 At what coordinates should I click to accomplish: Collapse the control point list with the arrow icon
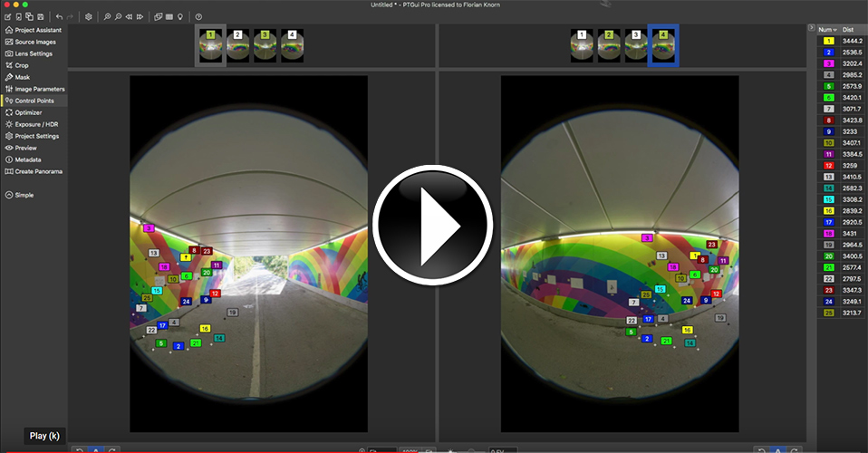click(x=812, y=28)
